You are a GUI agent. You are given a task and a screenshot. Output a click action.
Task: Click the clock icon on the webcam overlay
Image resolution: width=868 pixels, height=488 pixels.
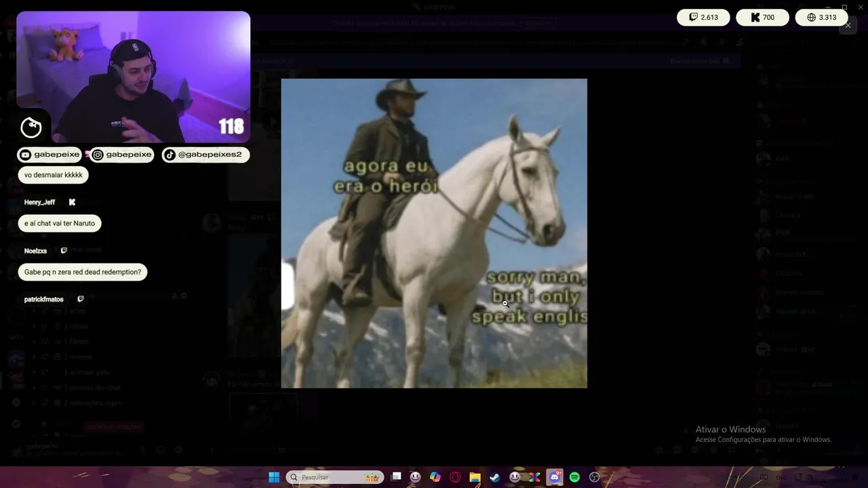[31, 127]
